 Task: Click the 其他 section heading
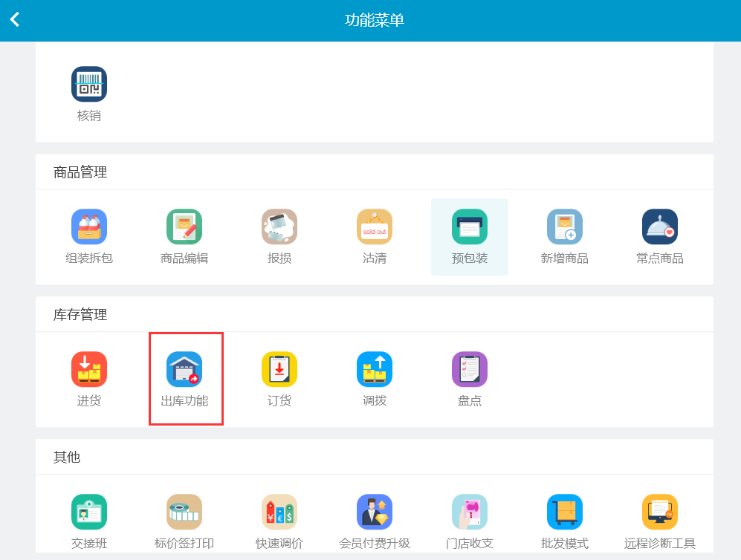coord(67,457)
